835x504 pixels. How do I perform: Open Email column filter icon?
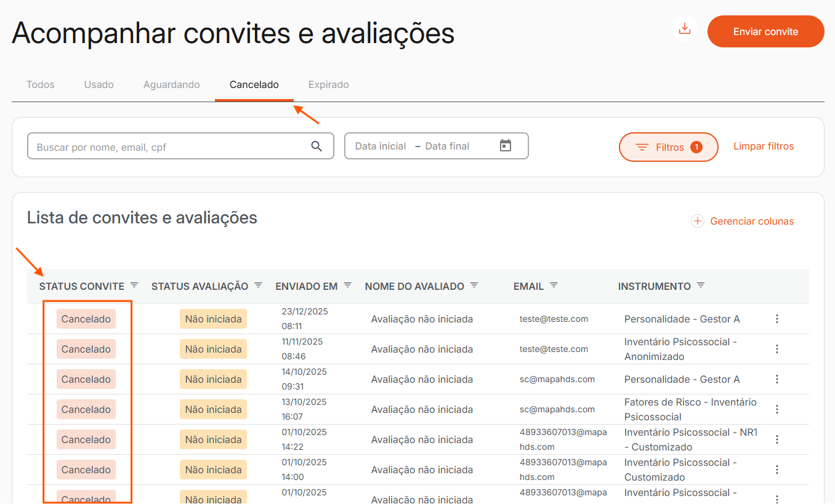click(554, 286)
